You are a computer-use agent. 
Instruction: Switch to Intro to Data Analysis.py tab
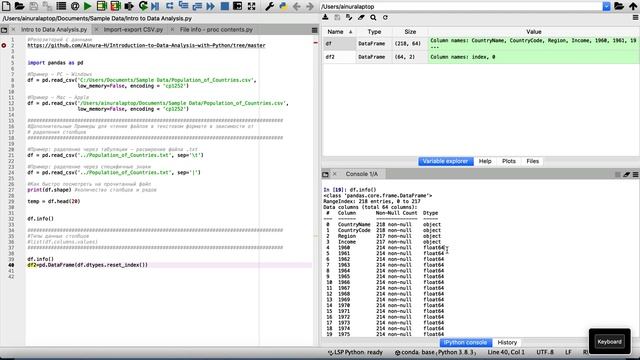coord(54,30)
